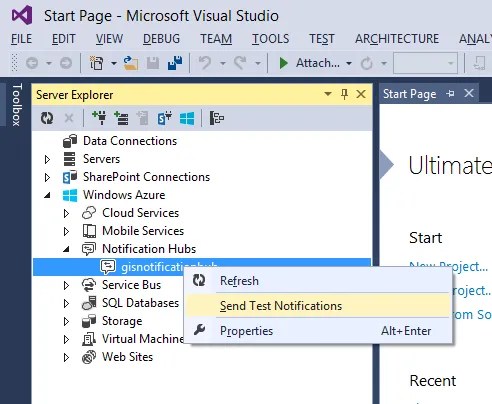Collapse the Notification Hubs node
Viewport: 492px width, 404px height.
(x=66, y=249)
